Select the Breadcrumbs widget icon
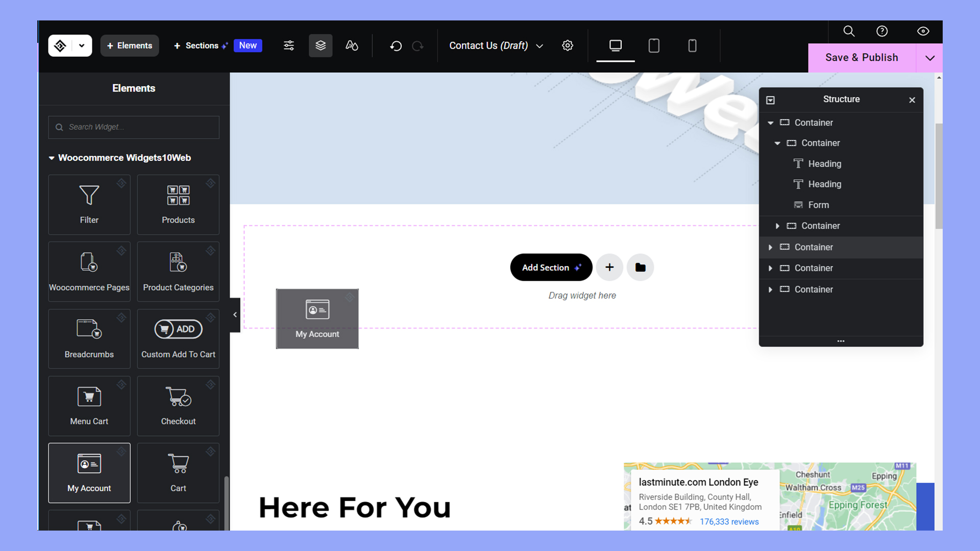980x551 pixels. pyautogui.click(x=89, y=329)
